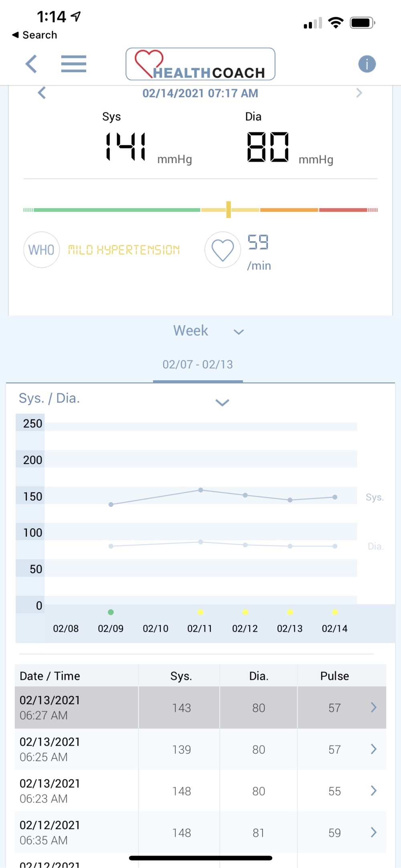Tap the WHO classification badge
The width and height of the screenshot is (401, 868).
coord(42,249)
